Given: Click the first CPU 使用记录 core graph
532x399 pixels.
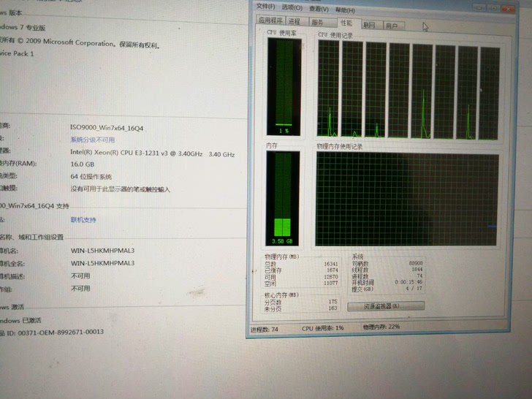Looking at the screenshot, I should coord(328,88).
